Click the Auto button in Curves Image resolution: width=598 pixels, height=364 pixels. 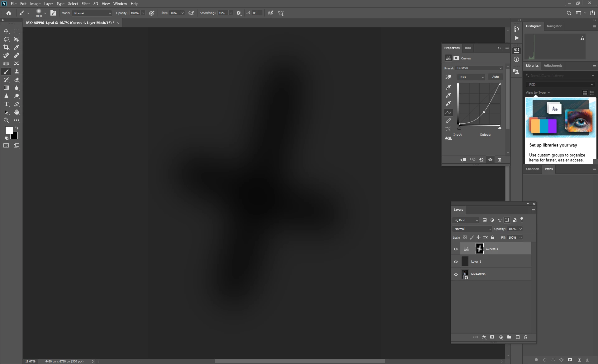(x=495, y=77)
